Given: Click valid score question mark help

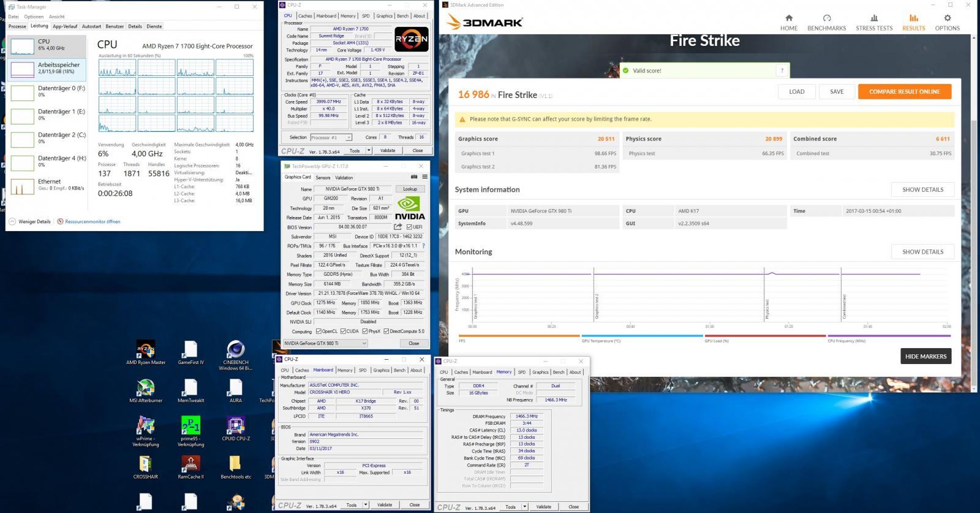Looking at the screenshot, I should tap(782, 70).
